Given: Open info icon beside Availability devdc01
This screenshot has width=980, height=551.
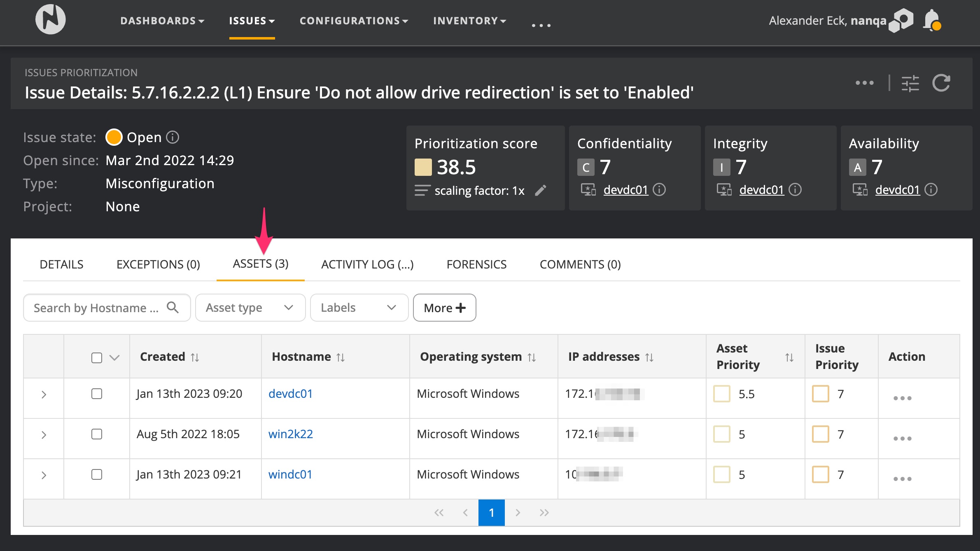Looking at the screenshot, I should pos(931,189).
